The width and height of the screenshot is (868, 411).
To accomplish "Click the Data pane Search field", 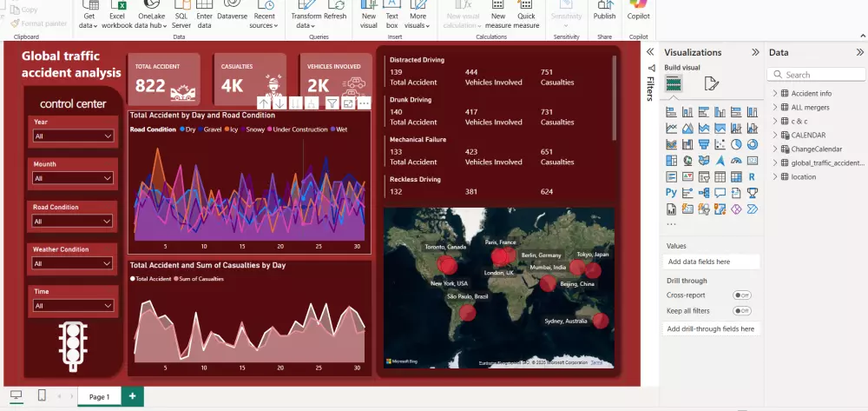I will [x=817, y=75].
